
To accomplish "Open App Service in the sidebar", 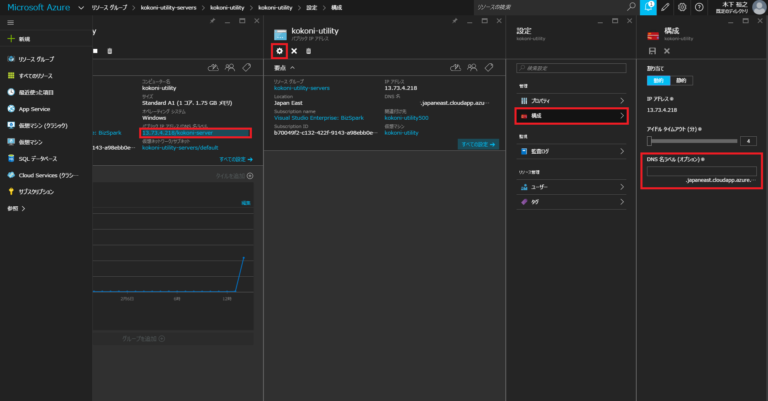I will pos(28,109).
